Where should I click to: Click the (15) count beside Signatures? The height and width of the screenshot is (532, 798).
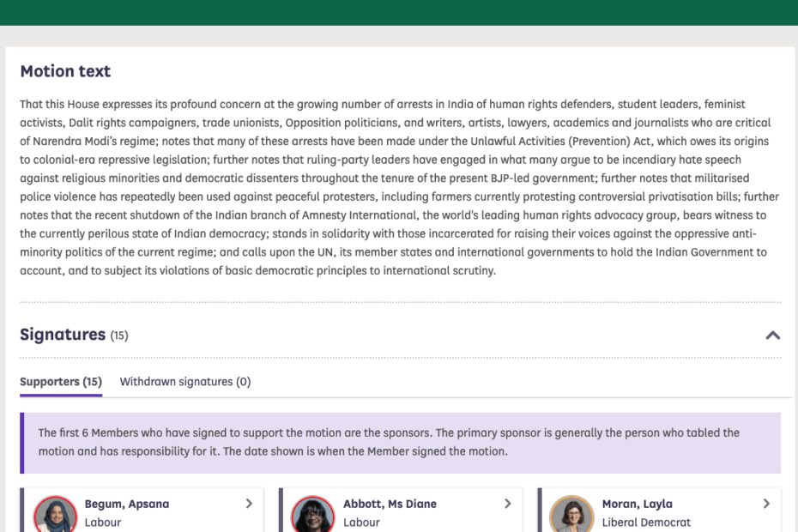click(119, 336)
